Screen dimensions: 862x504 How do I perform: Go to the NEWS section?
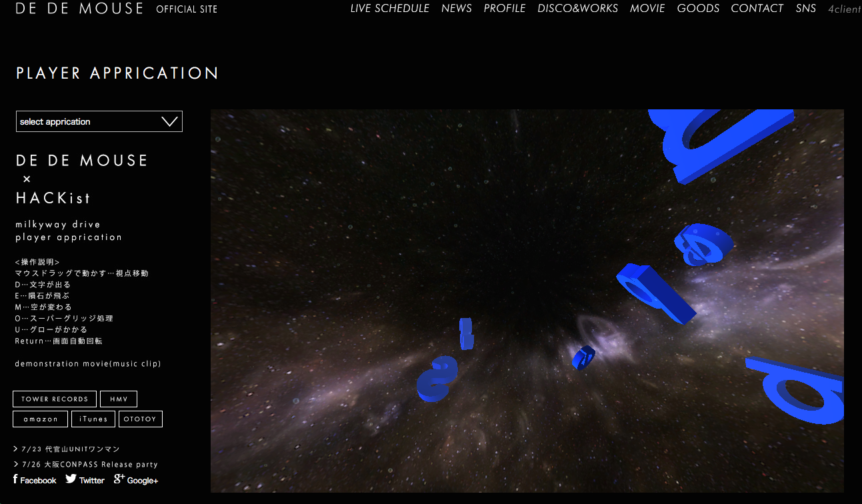click(x=457, y=9)
